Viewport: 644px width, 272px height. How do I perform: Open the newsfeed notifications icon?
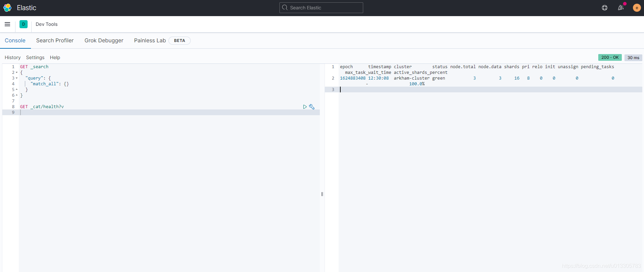pyautogui.click(x=621, y=8)
